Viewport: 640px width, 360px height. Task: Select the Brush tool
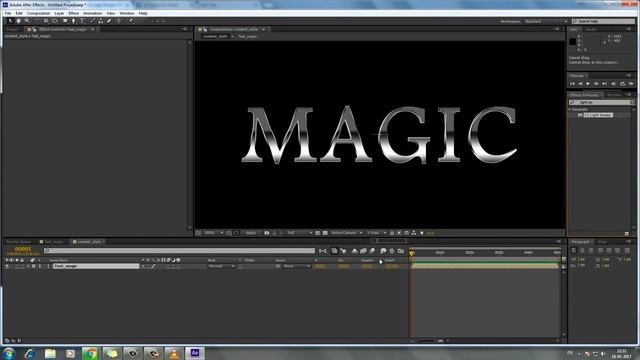coord(93,21)
